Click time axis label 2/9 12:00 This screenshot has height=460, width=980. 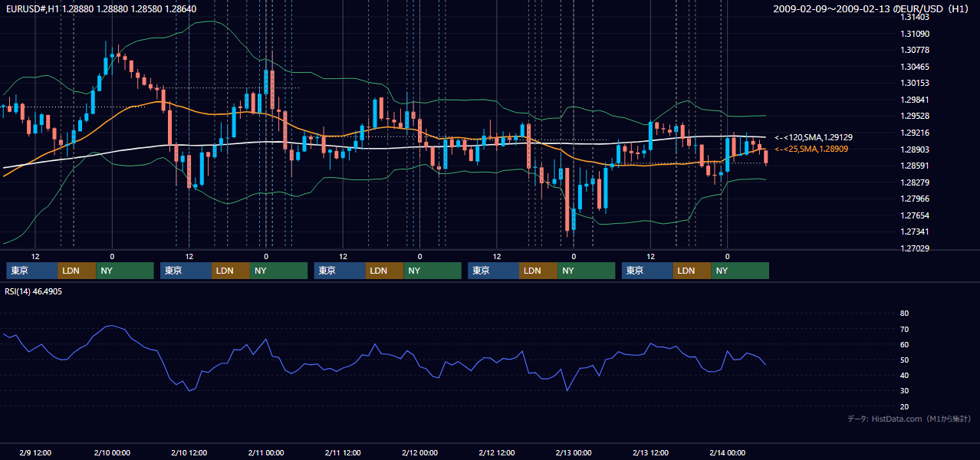coord(35,452)
